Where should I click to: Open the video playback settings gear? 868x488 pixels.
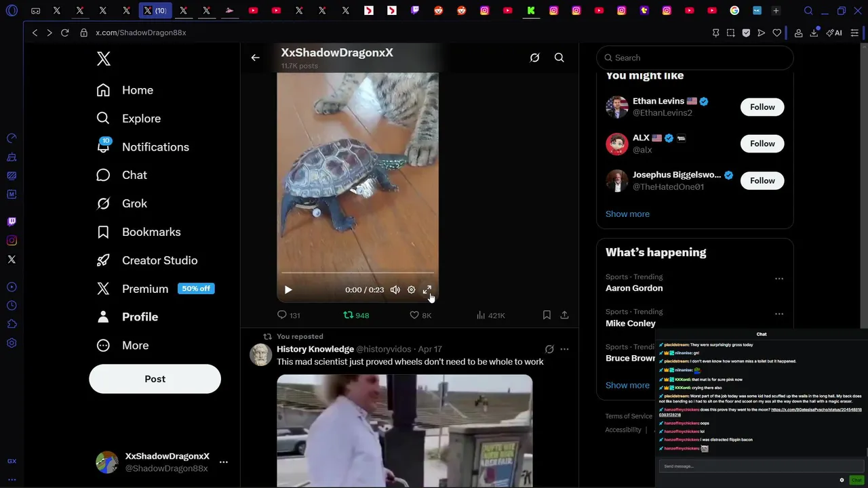(x=411, y=289)
